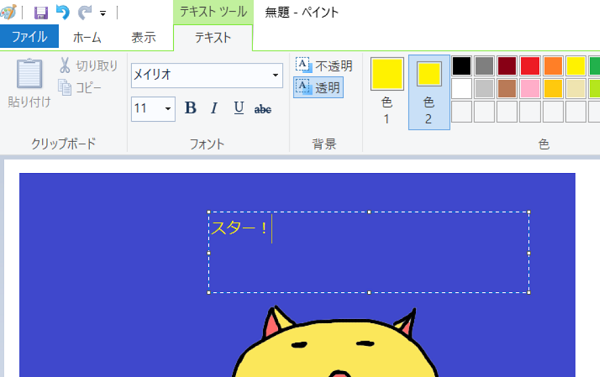Toggle bold formatting
The width and height of the screenshot is (600, 377).
pos(190,108)
